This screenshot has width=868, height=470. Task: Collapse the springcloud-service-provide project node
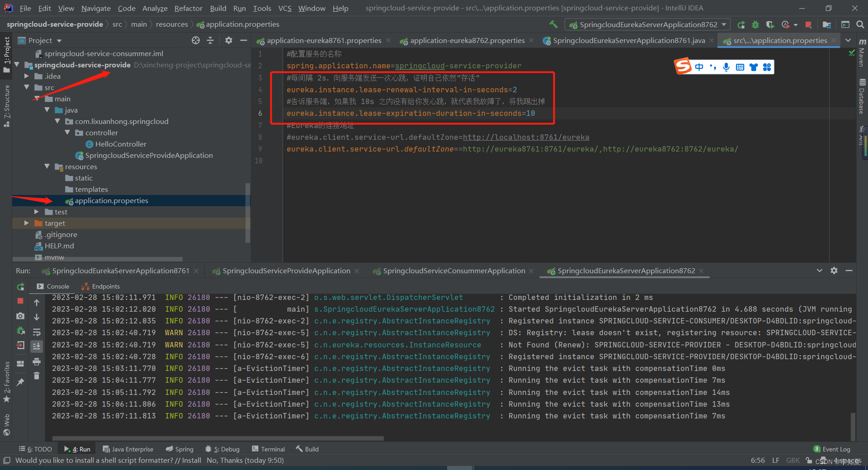(17, 65)
